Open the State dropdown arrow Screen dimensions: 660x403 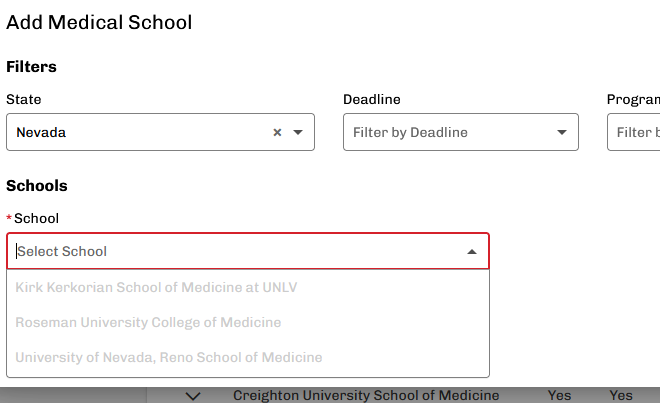pyautogui.click(x=298, y=132)
